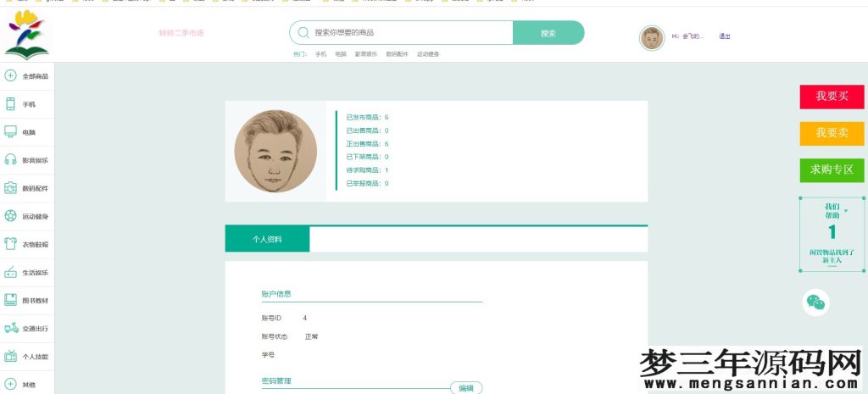Screen dimensions: 868x394
Task: Click hot search link 影音娱乐 under search bar
Action: tap(366, 54)
